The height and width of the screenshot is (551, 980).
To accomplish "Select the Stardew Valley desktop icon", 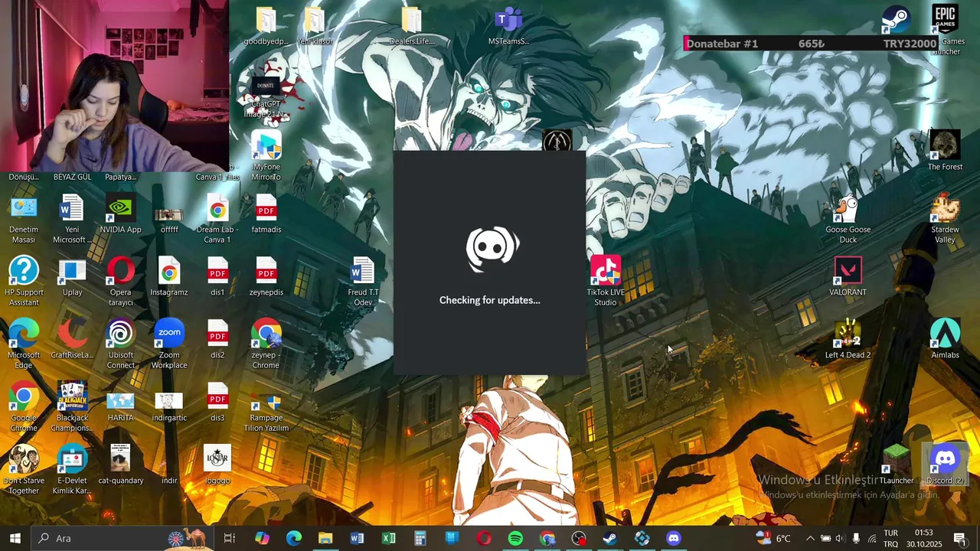I will tap(945, 219).
